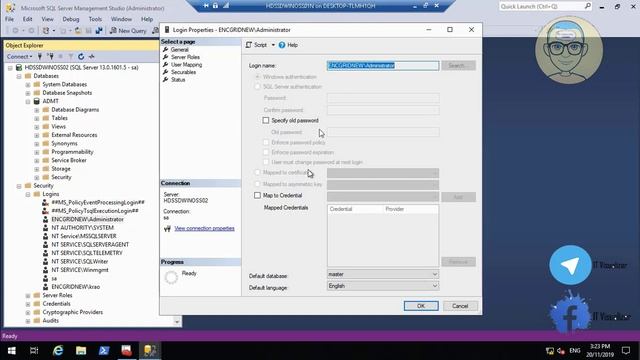Click the ENCGRIDNEW\krao login icon

(x=45, y=287)
